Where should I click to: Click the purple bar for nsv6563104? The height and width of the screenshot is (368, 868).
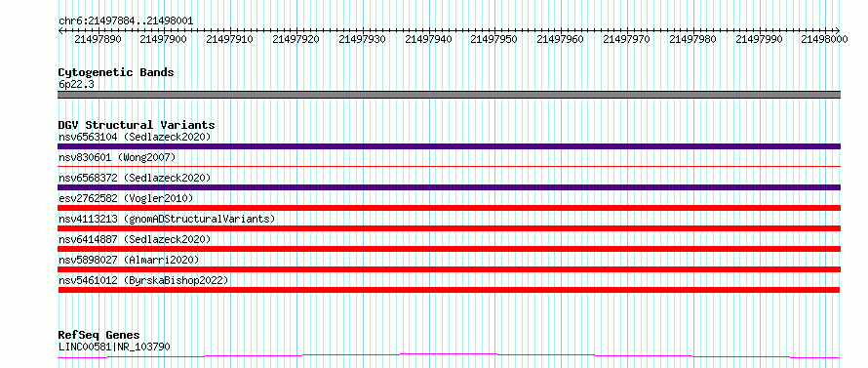pos(449,146)
